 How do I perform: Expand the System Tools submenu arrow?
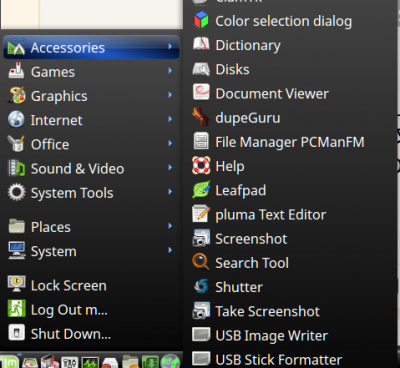(170, 192)
